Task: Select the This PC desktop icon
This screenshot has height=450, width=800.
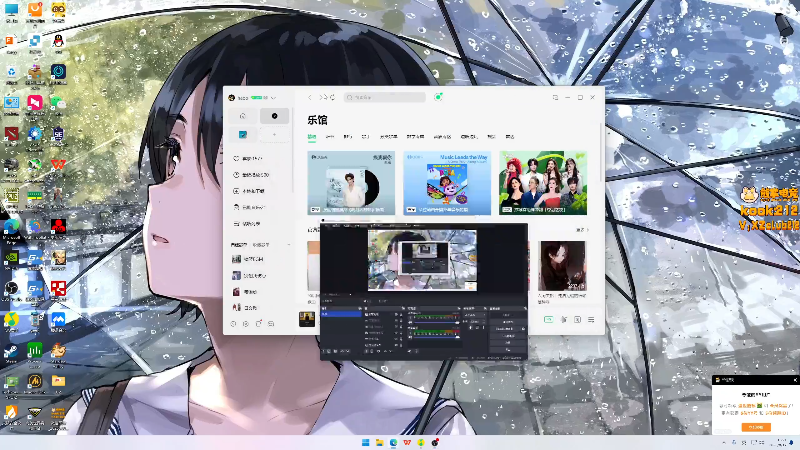Action: tap(11, 11)
